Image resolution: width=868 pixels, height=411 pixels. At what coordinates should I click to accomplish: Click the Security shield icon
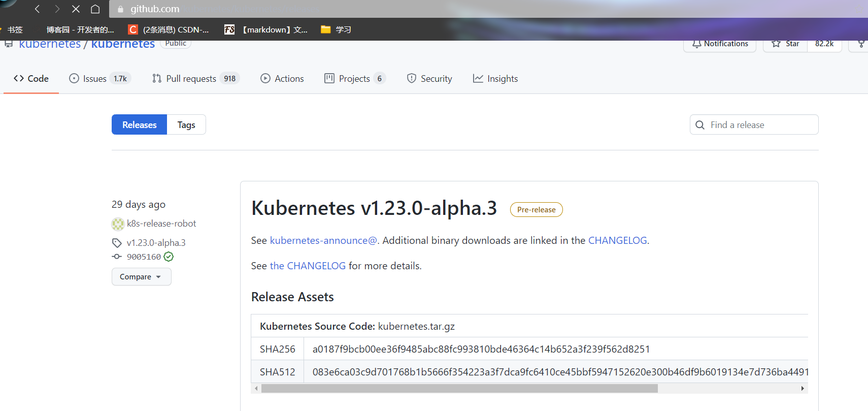click(412, 78)
